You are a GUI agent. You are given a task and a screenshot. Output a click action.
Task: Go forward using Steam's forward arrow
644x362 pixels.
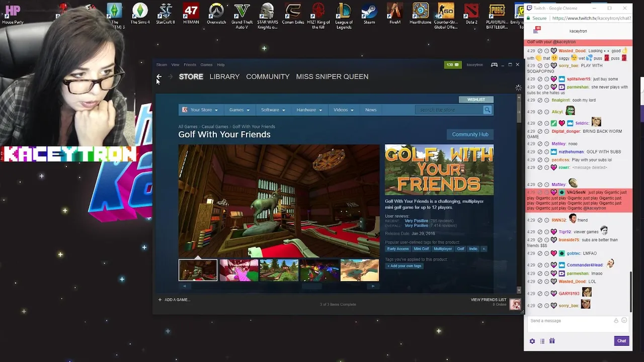[x=170, y=76]
